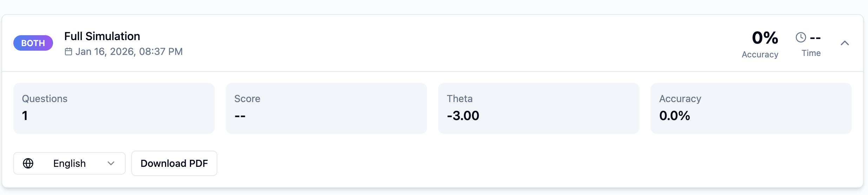Click the Score dashes value
This screenshot has height=195, width=868.
point(240,116)
